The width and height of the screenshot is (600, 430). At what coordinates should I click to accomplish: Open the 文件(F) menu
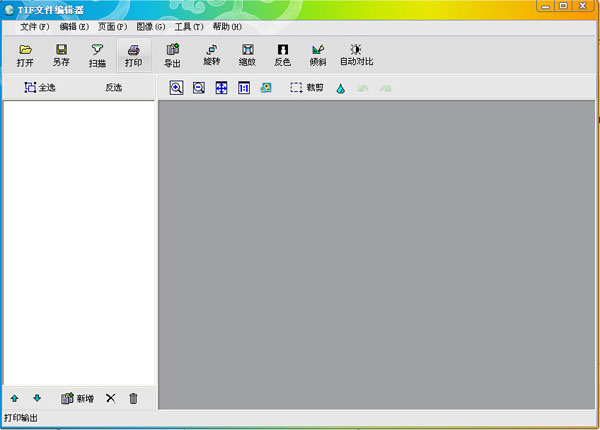[x=34, y=26]
